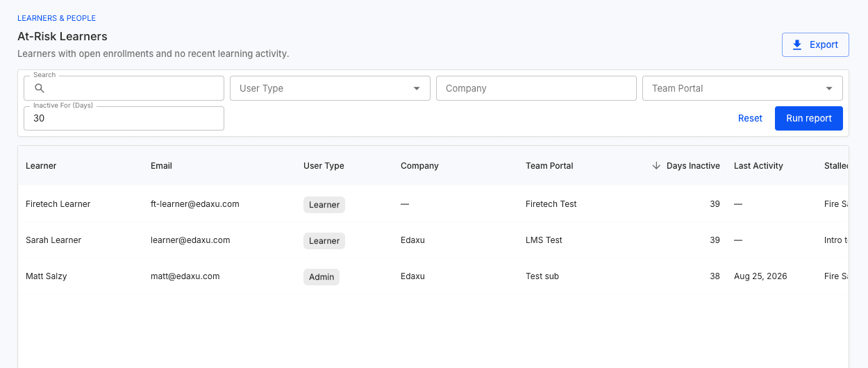This screenshot has height=368, width=868.
Task: Click Edaxu company in Sarah Learner row
Action: pyautogui.click(x=412, y=240)
